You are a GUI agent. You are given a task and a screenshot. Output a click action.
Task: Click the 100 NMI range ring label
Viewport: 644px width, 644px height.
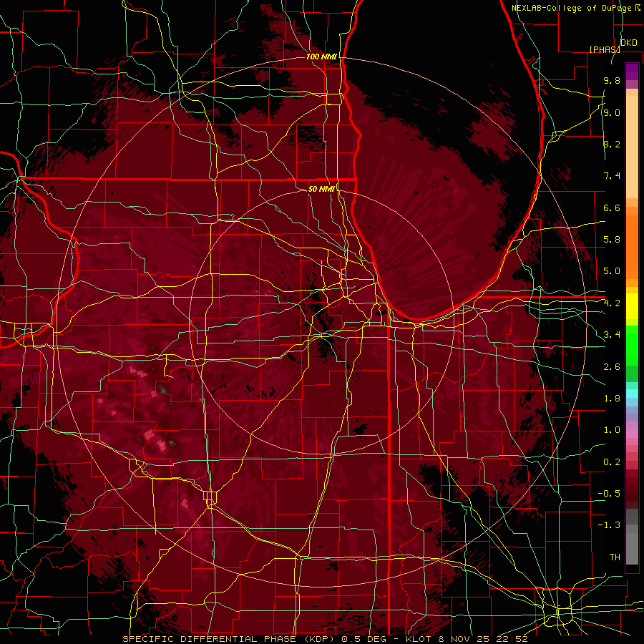tap(321, 57)
